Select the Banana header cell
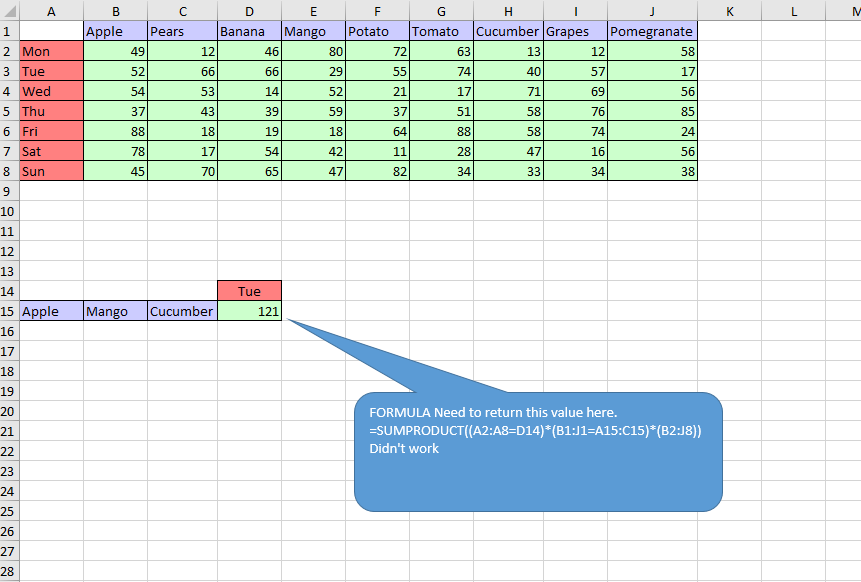861x582 pixels. click(249, 31)
